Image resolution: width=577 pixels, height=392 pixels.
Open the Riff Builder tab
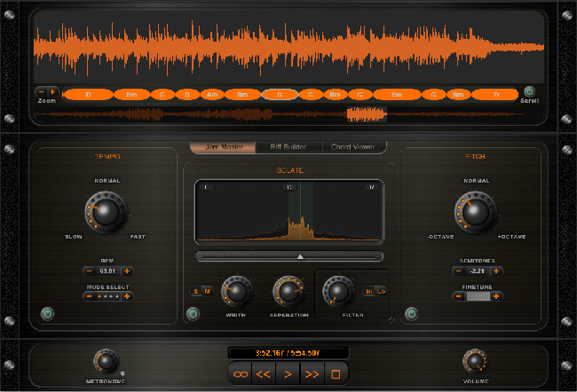point(288,147)
